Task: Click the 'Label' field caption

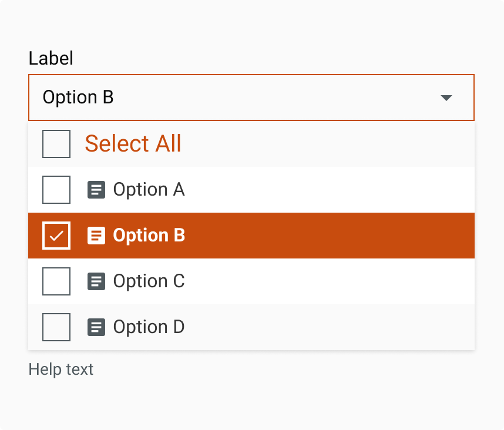Action: [51, 58]
